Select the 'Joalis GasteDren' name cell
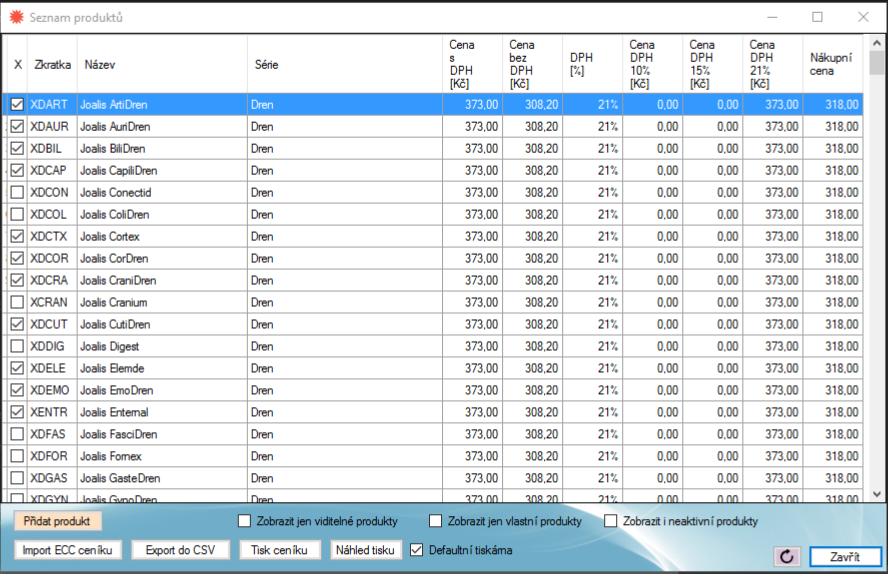 (x=162, y=479)
